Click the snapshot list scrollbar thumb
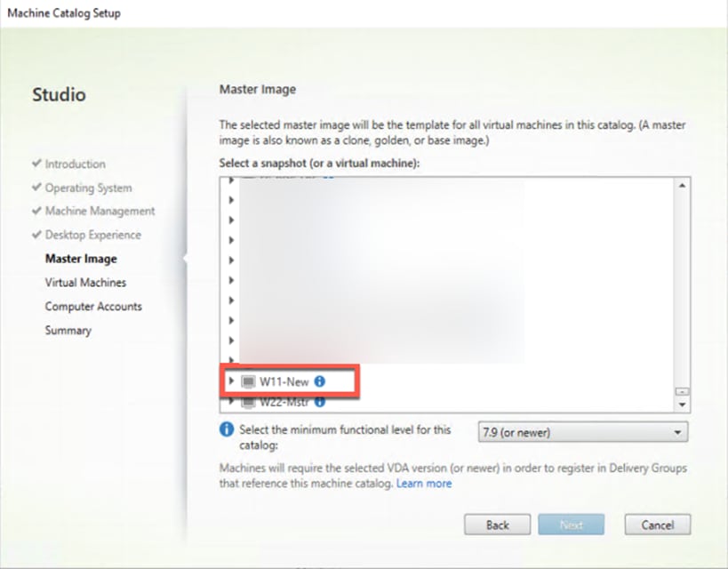Viewport: 728px width, 569px height. 682,391
